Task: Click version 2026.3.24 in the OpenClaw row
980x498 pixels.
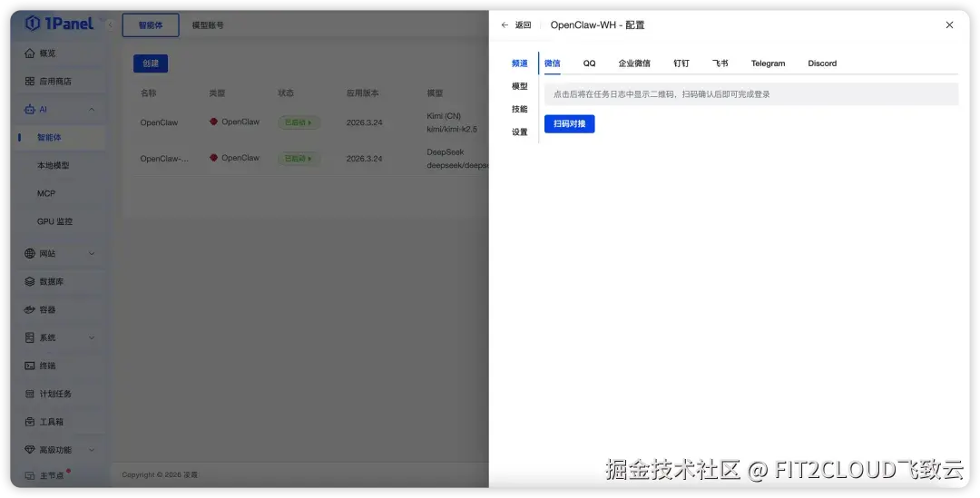Action: (x=365, y=122)
